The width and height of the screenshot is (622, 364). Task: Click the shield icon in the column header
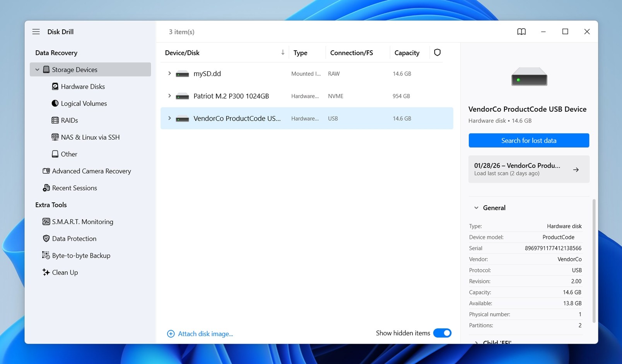click(x=437, y=52)
